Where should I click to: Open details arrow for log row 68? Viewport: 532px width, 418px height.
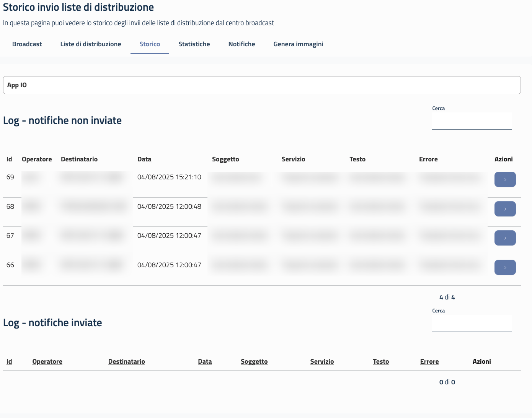(505, 209)
